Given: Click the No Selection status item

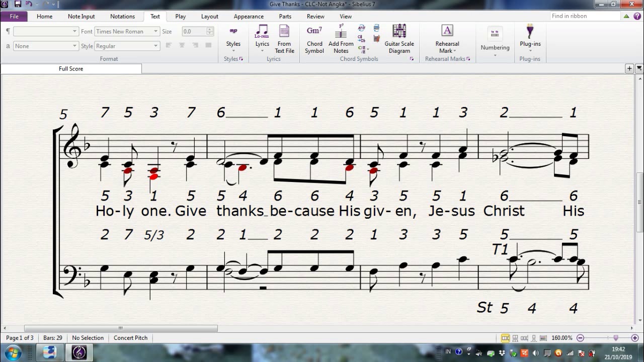Looking at the screenshot, I should [x=88, y=338].
